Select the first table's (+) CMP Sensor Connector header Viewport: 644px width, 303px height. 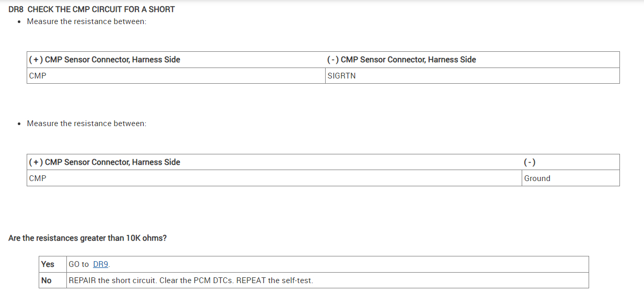point(105,60)
